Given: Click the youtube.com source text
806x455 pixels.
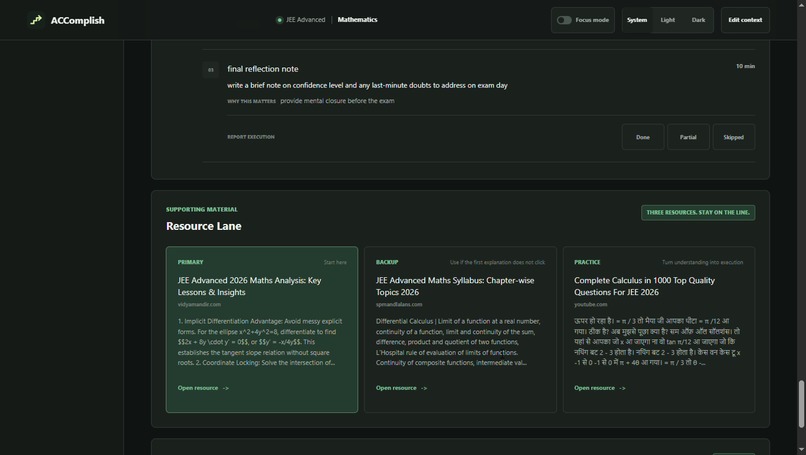Looking at the screenshot, I should [x=590, y=304].
